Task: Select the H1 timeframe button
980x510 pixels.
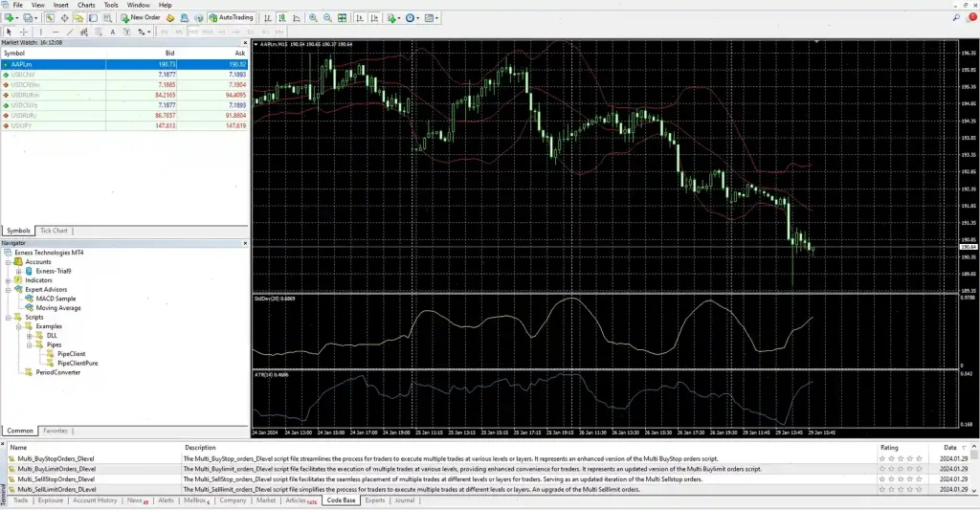Action: point(222,32)
